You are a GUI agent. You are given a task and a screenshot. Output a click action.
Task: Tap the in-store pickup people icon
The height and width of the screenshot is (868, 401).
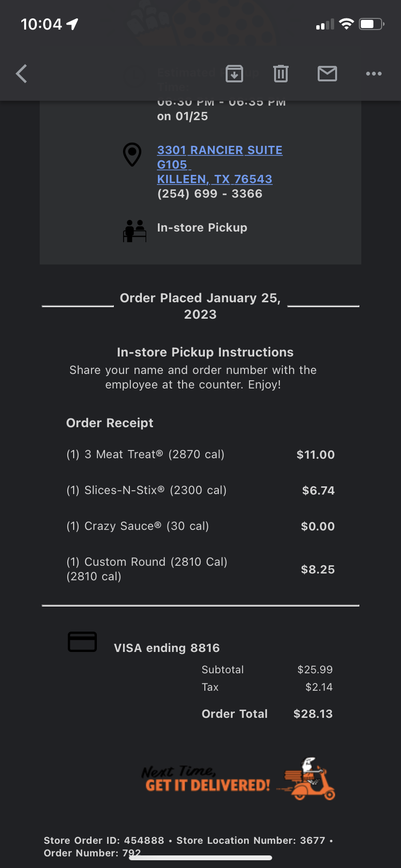pos(135,231)
